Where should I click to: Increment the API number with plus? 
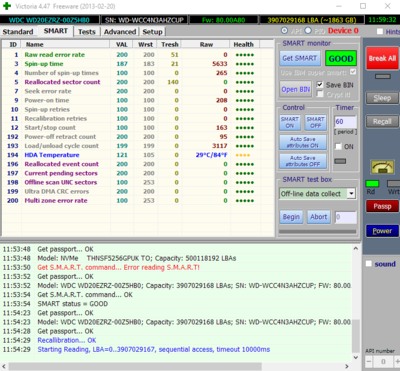(x=397, y=361)
